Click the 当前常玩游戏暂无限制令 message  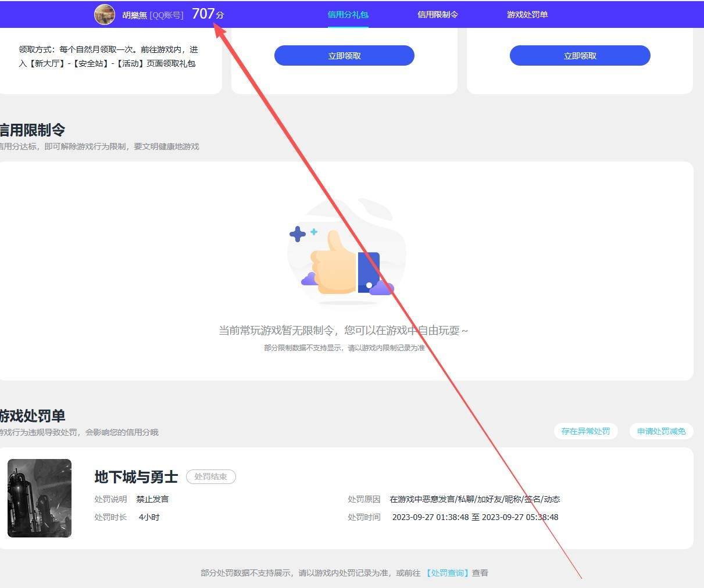pos(343,331)
